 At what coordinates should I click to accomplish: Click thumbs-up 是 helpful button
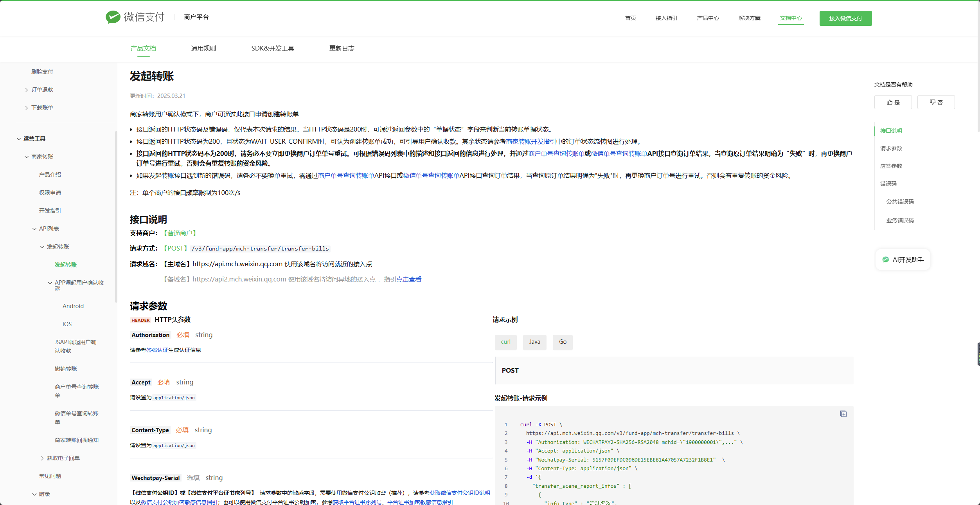point(893,103)
